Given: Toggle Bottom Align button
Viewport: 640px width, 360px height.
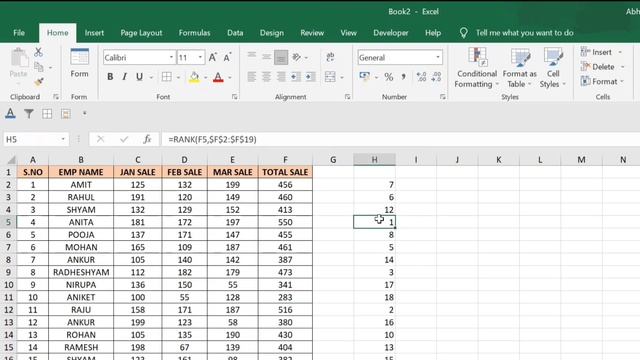Looking at the screenshot, I should 281,57.
